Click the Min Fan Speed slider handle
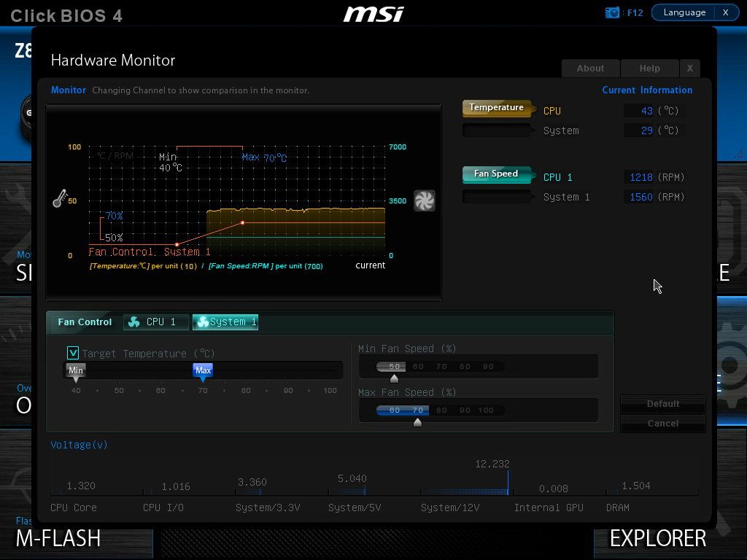 (x=394, y=378)
